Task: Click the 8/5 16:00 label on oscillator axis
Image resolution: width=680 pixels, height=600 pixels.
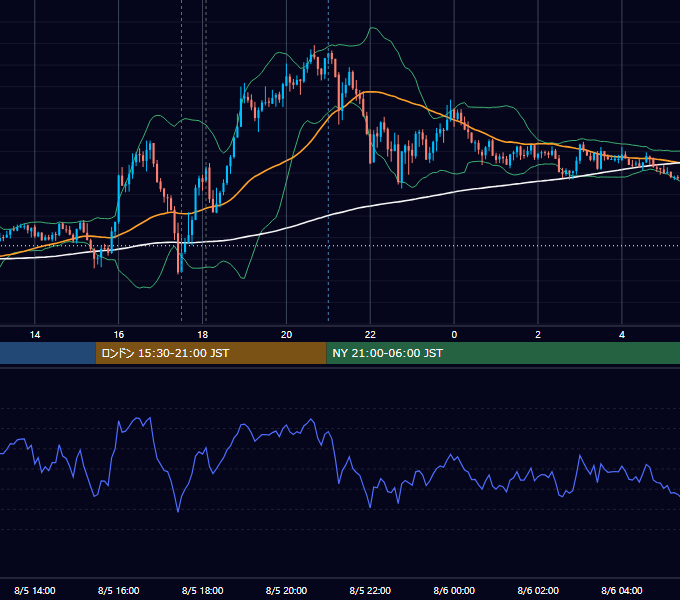Action: coord(118,590)
